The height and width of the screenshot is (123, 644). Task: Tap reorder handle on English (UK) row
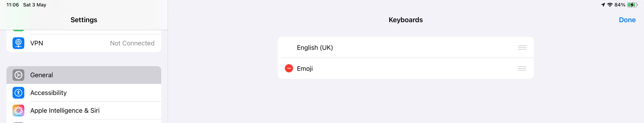[522, 48]
